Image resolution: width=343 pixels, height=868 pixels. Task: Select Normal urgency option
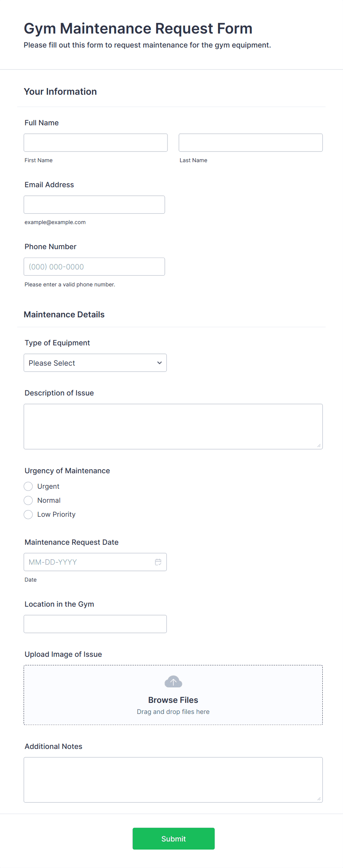[x=28, y=500]
